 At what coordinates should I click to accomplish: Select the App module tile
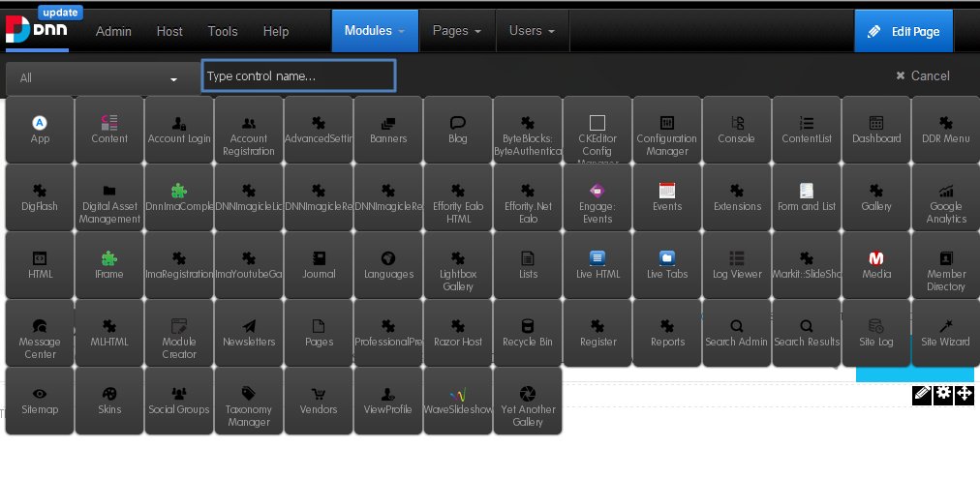[x=40, y=130]
